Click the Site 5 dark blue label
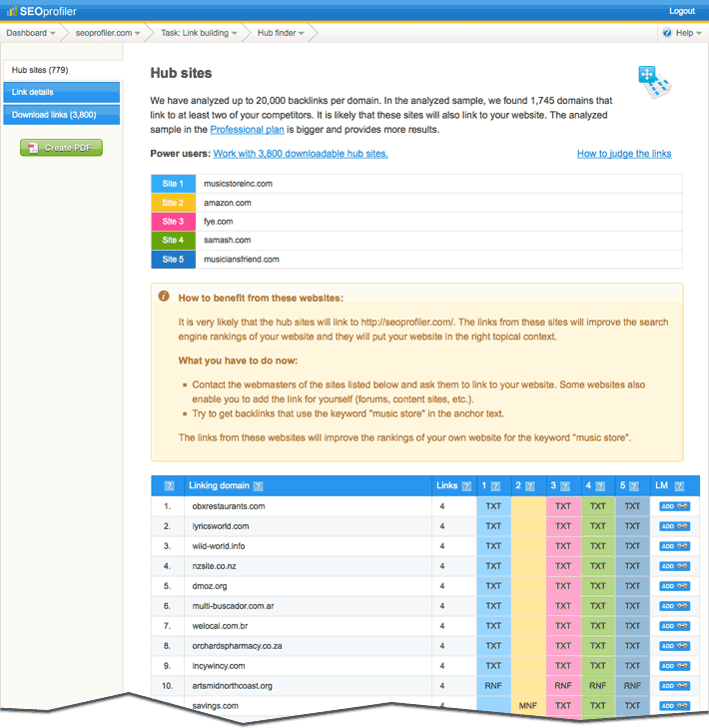This screenshot has height=728, width=709. click(173, 259)
